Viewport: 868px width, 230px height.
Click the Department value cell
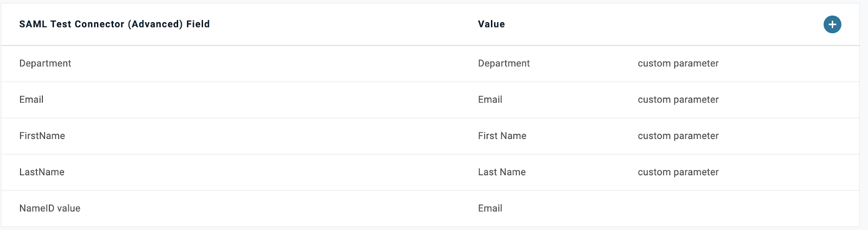click(x=503, y=63)
